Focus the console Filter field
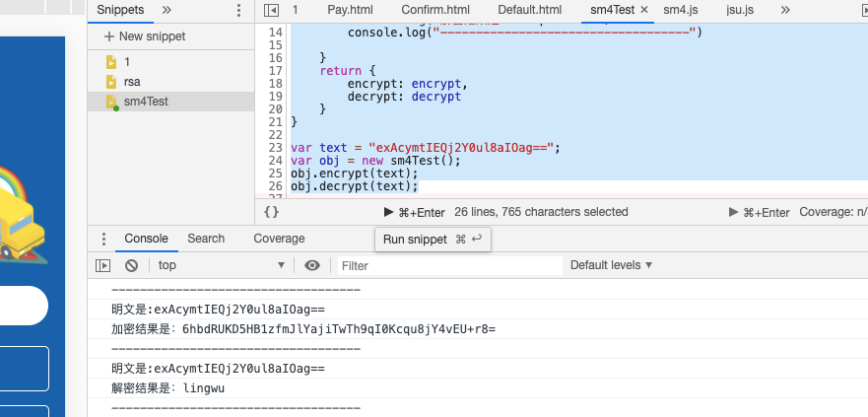Image resolution: width=868 pixels, height=417 pixels. (450, 266)
